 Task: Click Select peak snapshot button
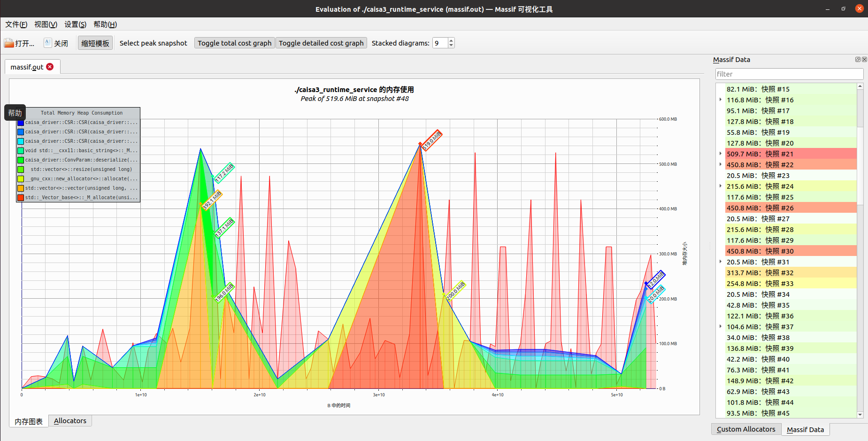(153, 43)
